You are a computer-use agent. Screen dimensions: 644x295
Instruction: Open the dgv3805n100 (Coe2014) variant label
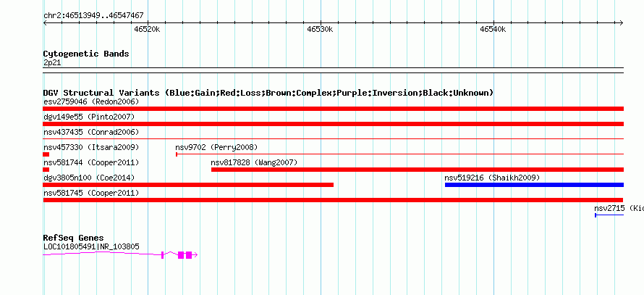pos(89,178)
